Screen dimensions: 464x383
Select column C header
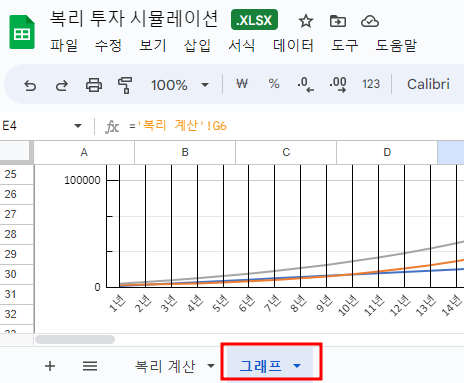pos(286,152)
